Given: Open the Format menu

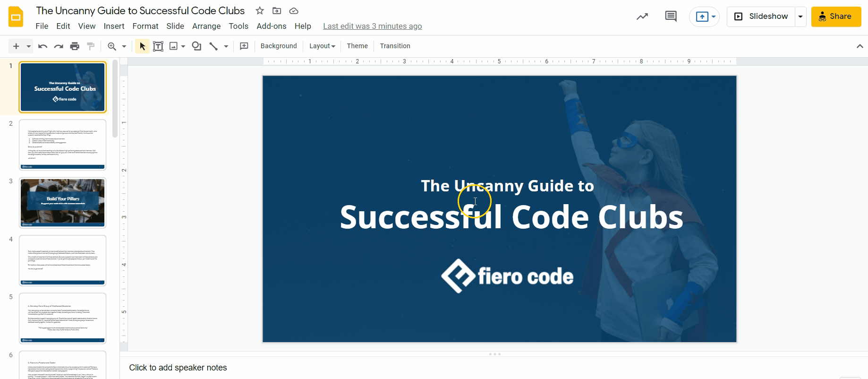Looking at the screenshot, I should tap(145, 26).
